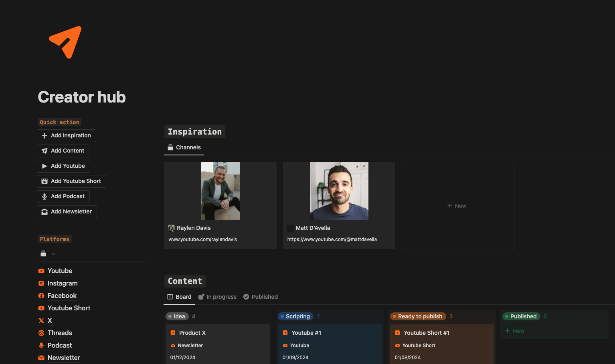Open the Idea status group label
Viewport: 615px width, 364px height.
(x=177, y=316)
